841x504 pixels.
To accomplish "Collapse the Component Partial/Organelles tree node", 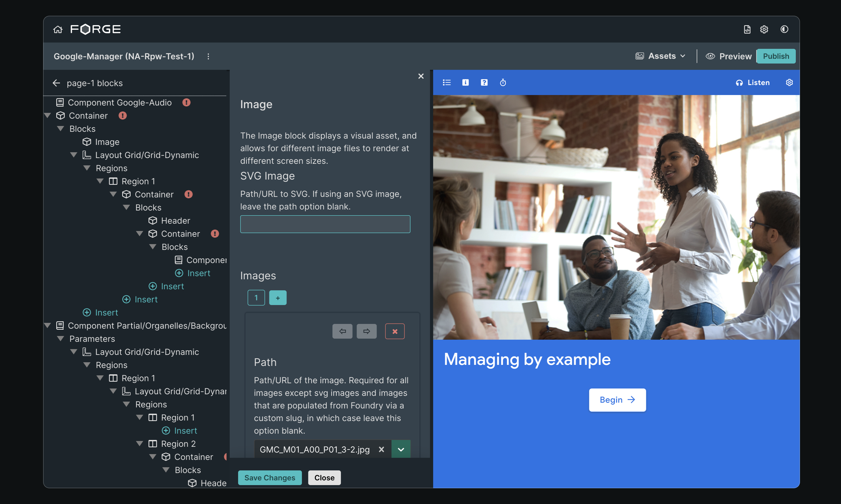I will [x=48, y=325].
